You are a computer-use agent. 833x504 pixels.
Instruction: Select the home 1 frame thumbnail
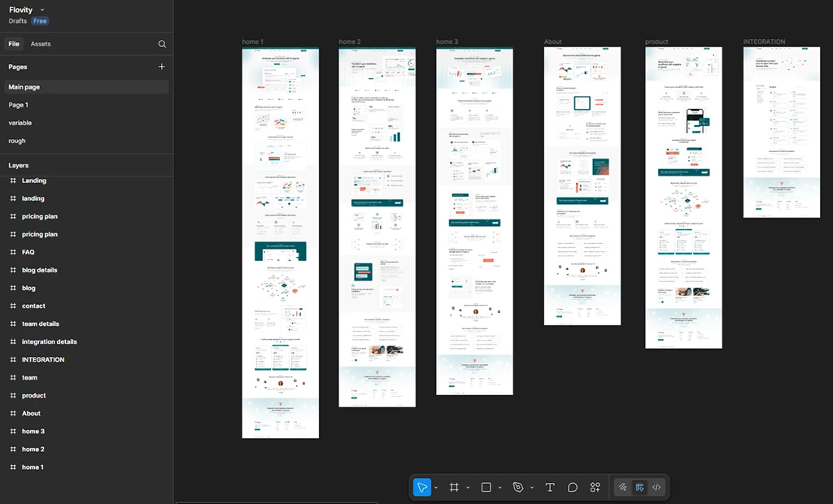[281, 243]
